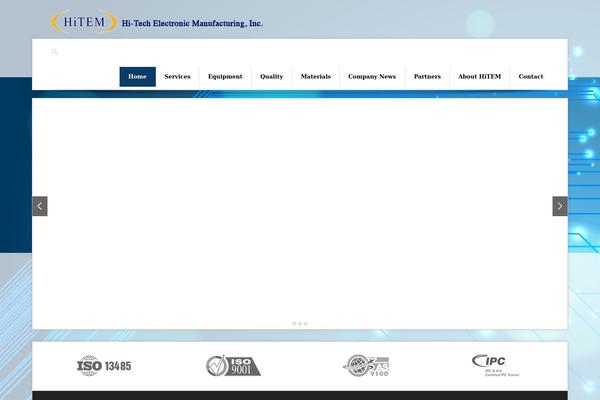600x400 pixels.
Task: Go to the Home menu item
Action: (137, 77)
